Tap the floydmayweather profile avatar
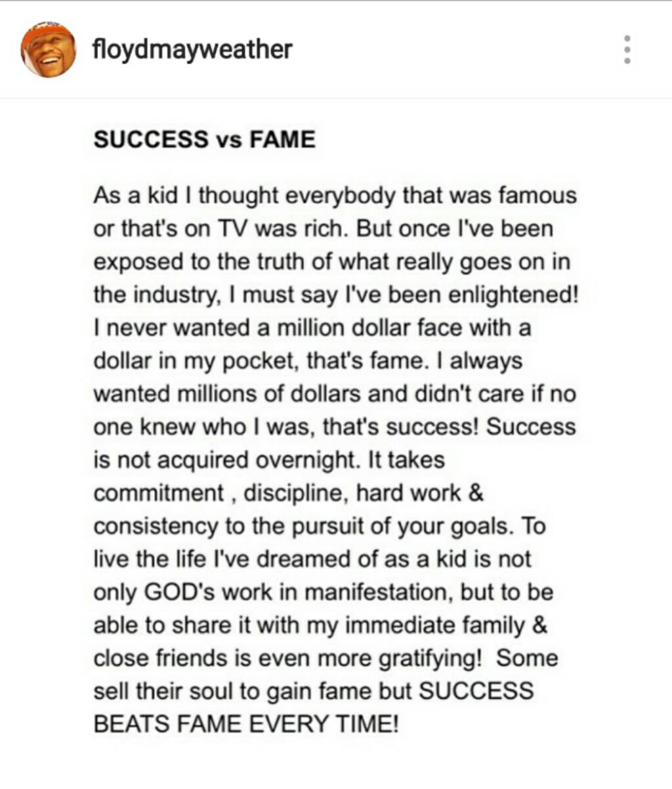 48,50
